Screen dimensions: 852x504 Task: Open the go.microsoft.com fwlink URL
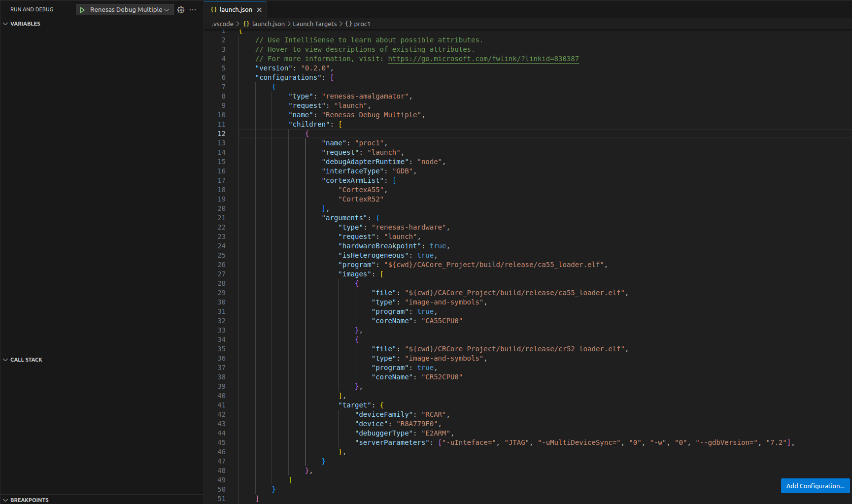click(x=483, y=59)
